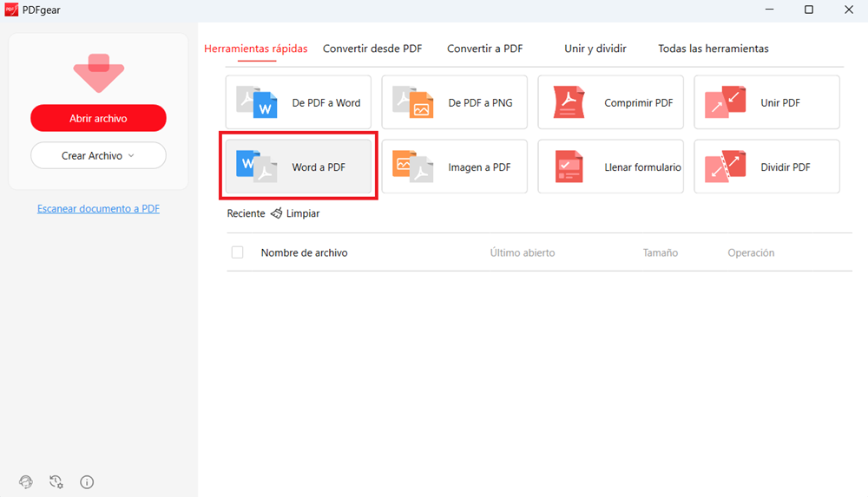Sort by Nombre de archivo column
Image resolution: width=868 pixels, height=497 pixels.
tap(305, 253)
